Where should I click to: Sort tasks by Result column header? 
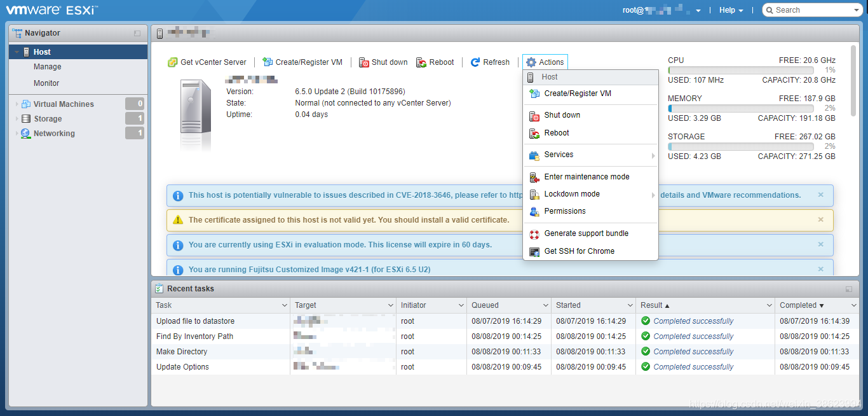tap(705, 305)
